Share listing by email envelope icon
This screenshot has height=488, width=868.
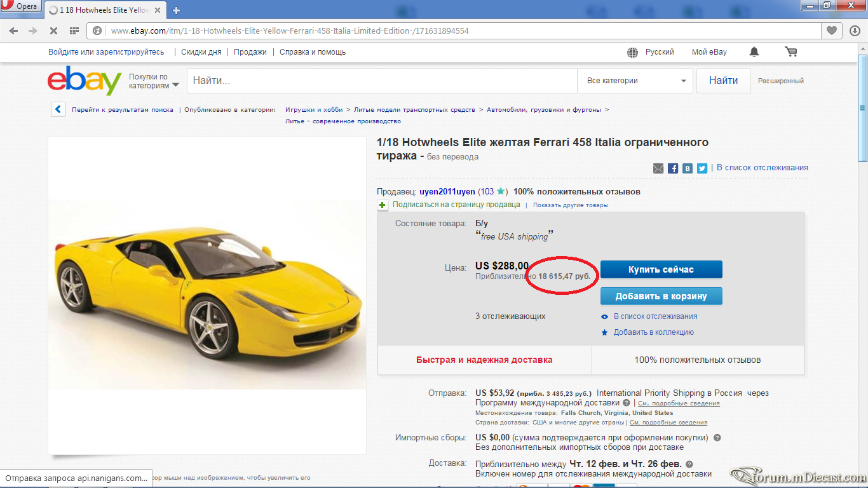coord(658,168)
